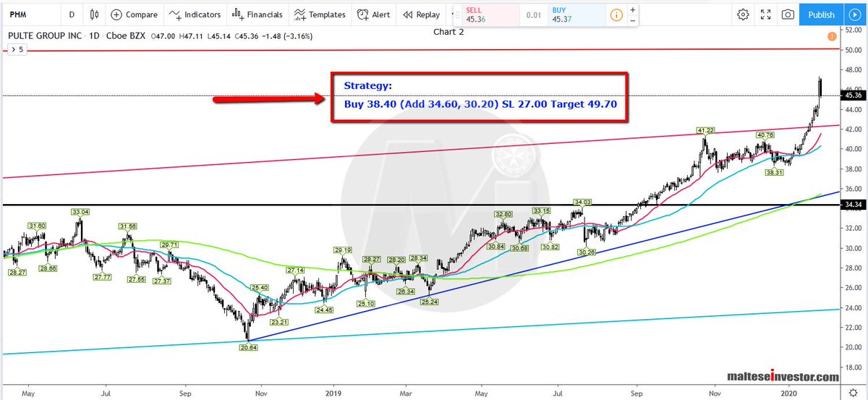Decrease quantity with the minus stepper
This screenshot has height=400, width=868.
click(x=632, y=20)
